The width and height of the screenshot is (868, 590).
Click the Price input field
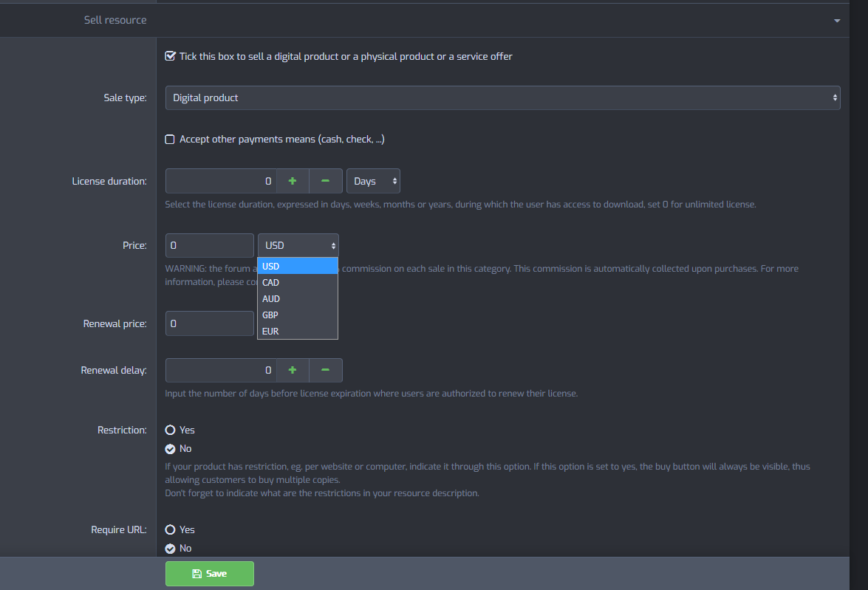click(x=210, y=245)
